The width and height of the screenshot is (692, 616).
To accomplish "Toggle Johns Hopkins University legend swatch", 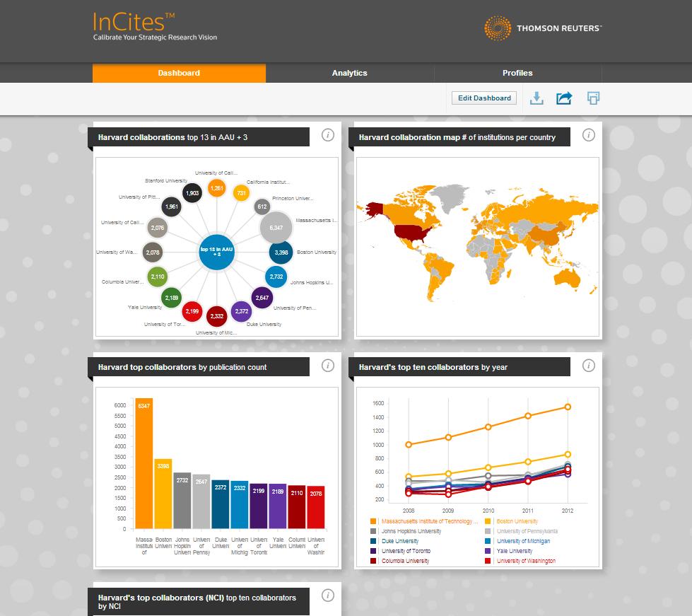I will point(373,531).
